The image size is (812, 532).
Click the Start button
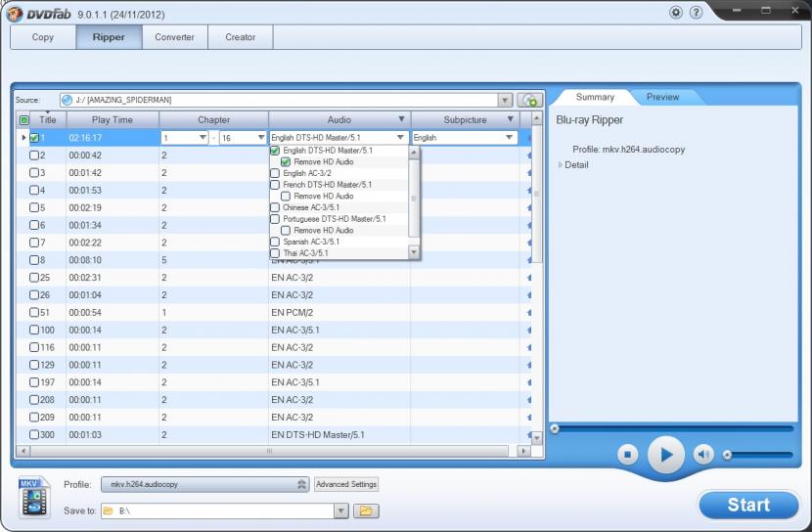tap(748, 505)
